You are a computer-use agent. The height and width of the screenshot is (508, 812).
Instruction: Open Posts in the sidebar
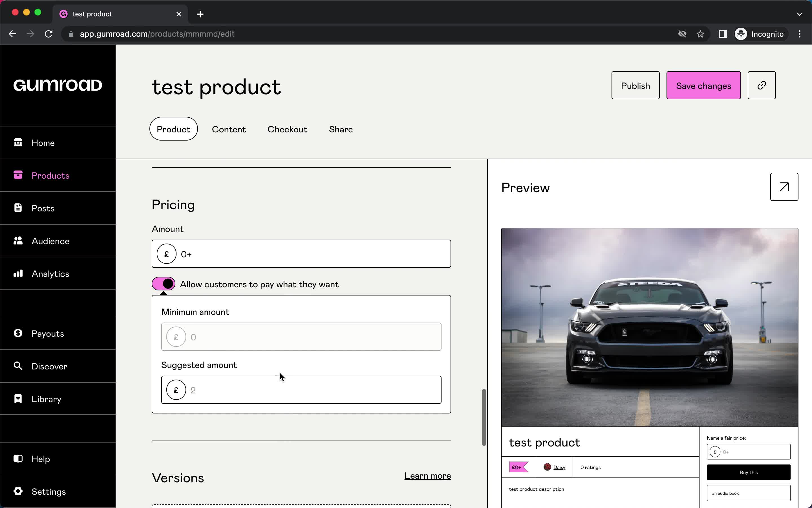[x=58, y=208]
